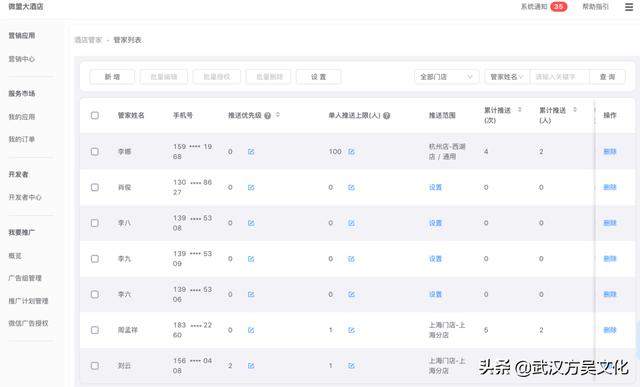Focus the keyword search input field
Image resolution: width=640 pixels, height=387 pixels.
pyautogui.click(x=560, y=77)
